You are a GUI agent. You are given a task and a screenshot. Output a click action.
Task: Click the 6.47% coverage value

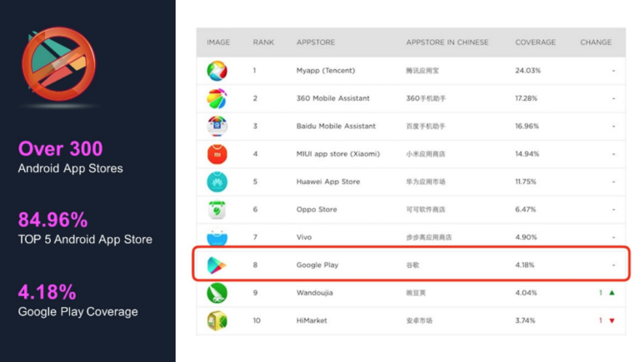click(x=526, y=210)
